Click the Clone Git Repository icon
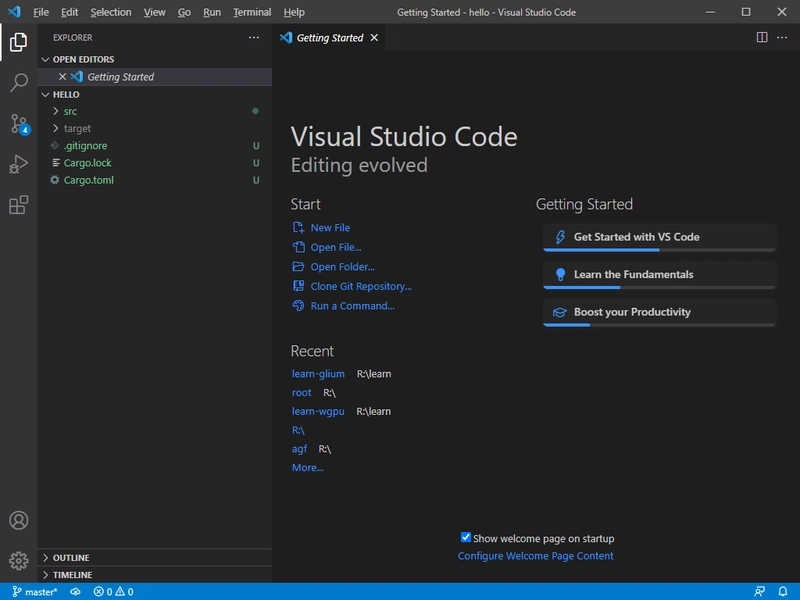Screen dimensions: 800x600 [x=298, y=286]
